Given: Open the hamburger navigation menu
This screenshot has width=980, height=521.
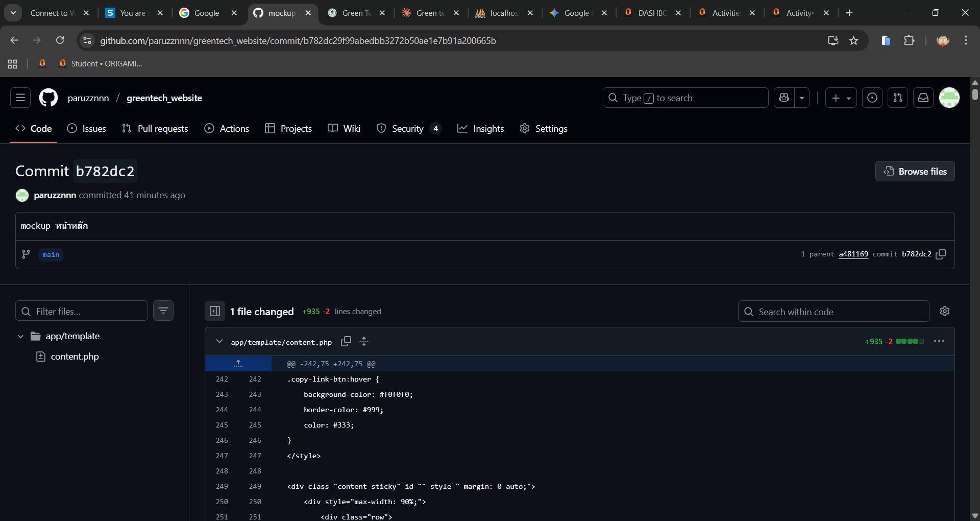Looking at the screenshot, I should tap(20, 98).
